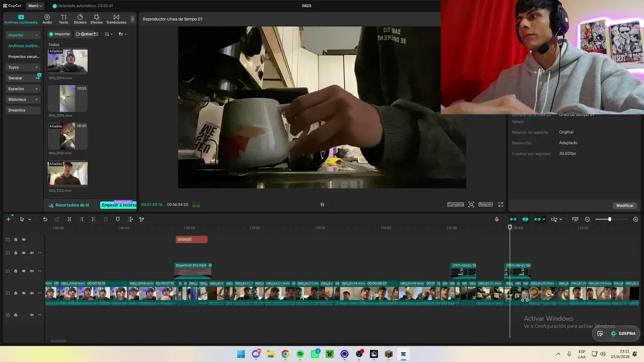644x362 pixels.
Task: Collapse the Importar sidebar section
Action: click(23, 35)
